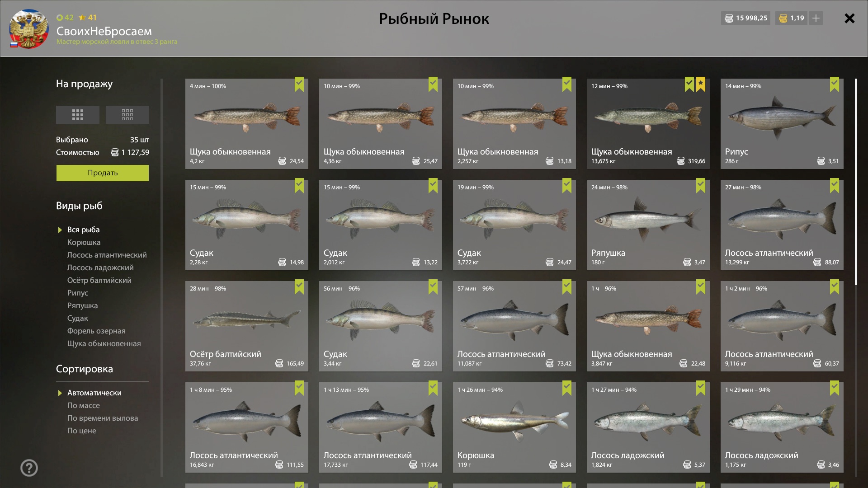The image size is (868, 488).
Task: Close the Рыбный Рынок window
Action: (849, 18)
